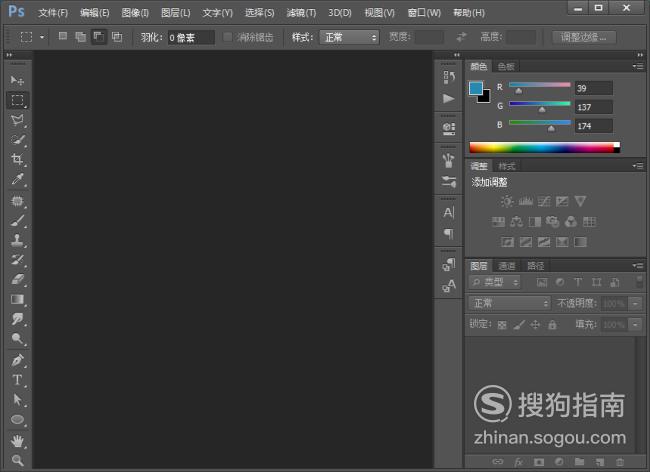Screen dimensions: 650x472
Task: Select the Gradient tool
Action: (17, 299)
